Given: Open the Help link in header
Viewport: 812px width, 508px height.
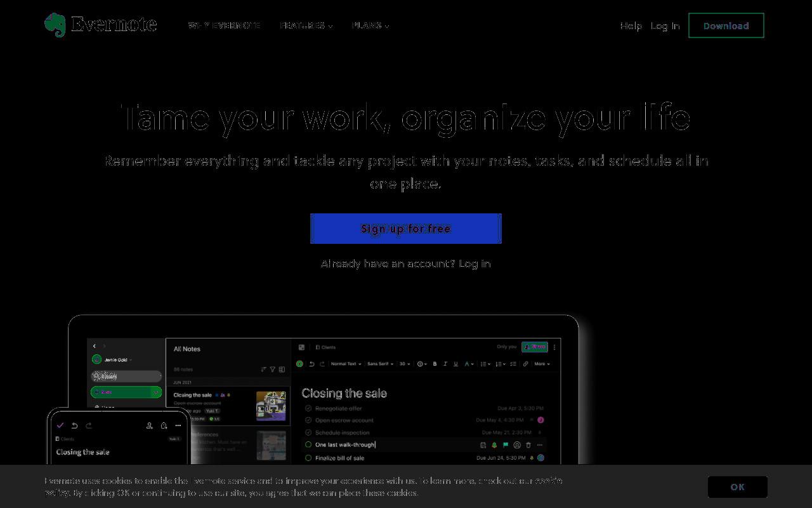Looking at the screenshot, I should [x=631, y=26].
